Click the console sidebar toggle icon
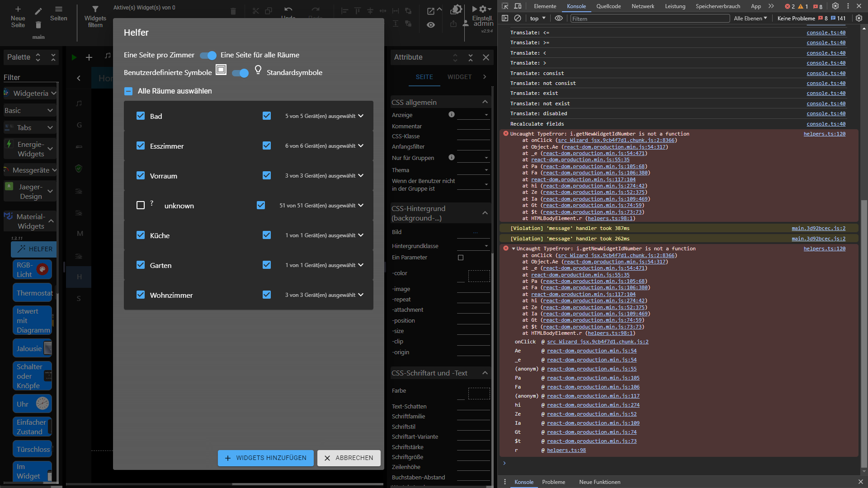The height and width of the screenshot is (488, 868). (505, 19)
